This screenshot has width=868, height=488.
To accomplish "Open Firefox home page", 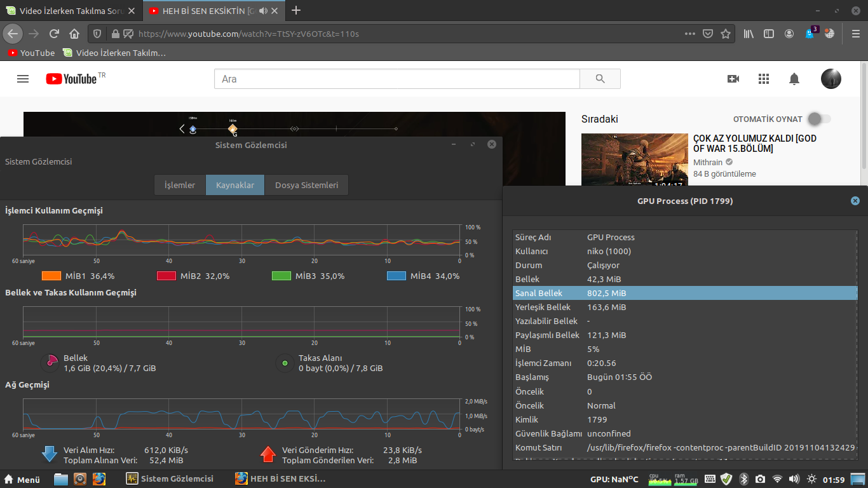I will 74,34.
